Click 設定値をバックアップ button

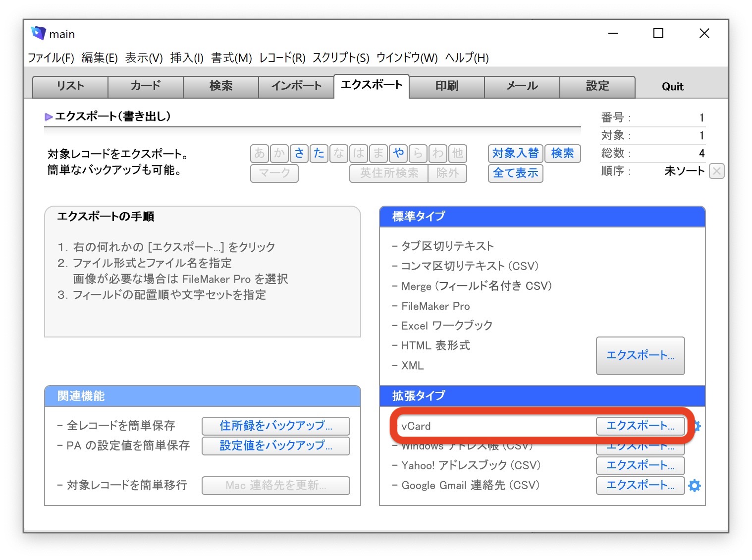tap(275, 446)
